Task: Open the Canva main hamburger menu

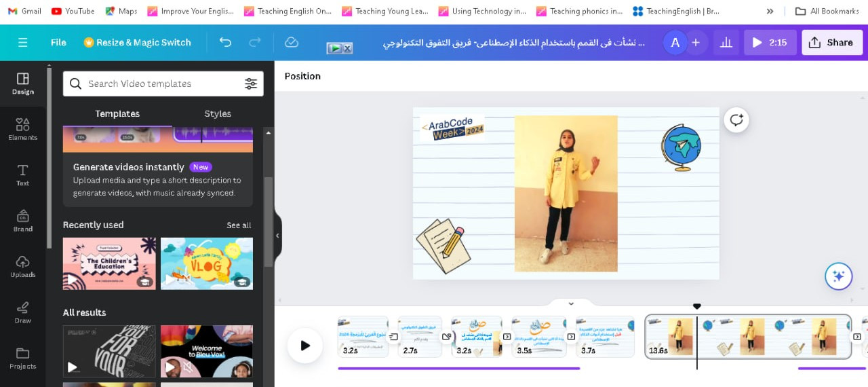Action: 23,42
